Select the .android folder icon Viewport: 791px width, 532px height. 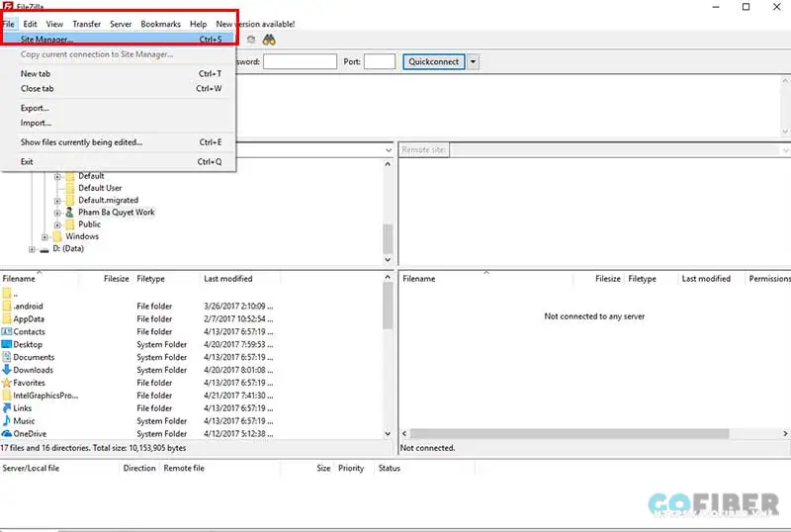[7, 306]
